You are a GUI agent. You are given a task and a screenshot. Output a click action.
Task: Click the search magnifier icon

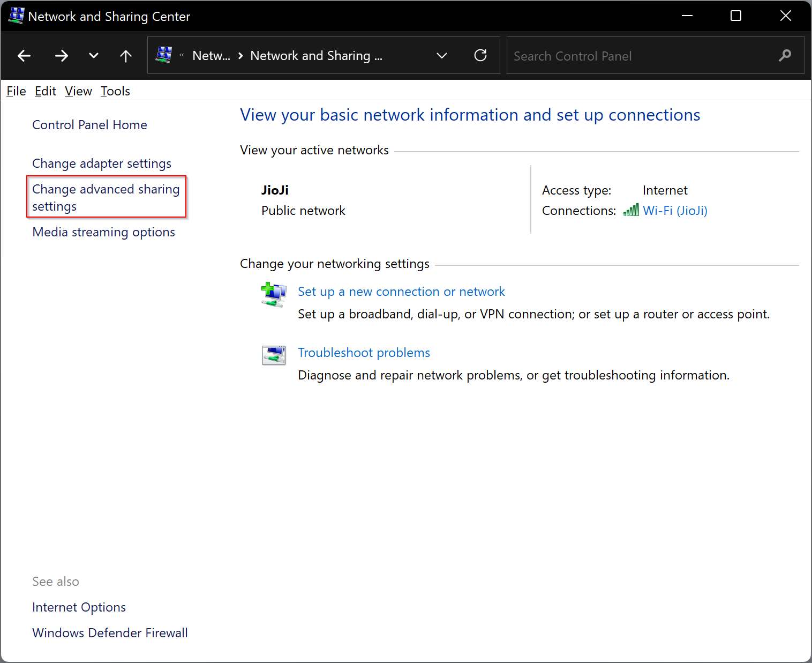coord(785,55)
